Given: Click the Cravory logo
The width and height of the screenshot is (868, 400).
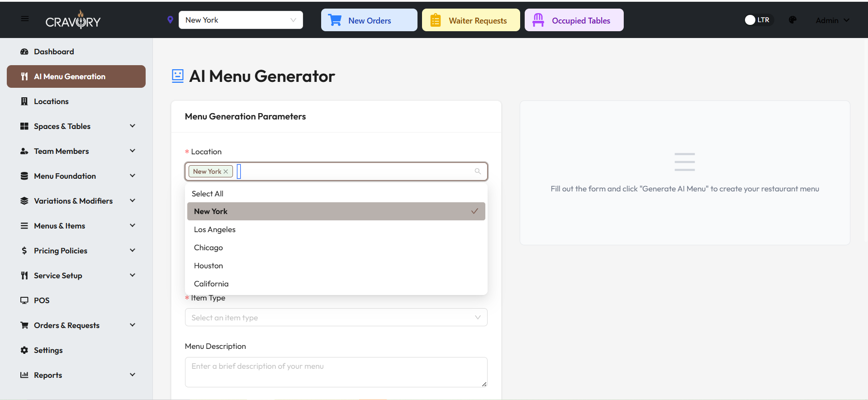Looking at the screenshot, I should tap(73, 20).
